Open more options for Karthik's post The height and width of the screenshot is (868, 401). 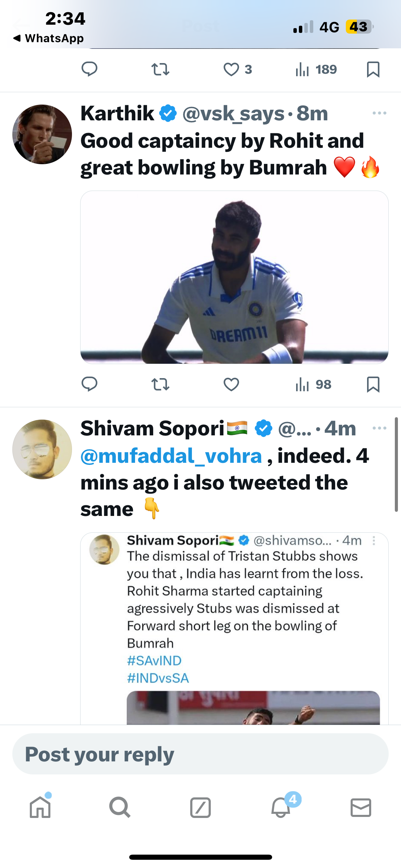379,113
